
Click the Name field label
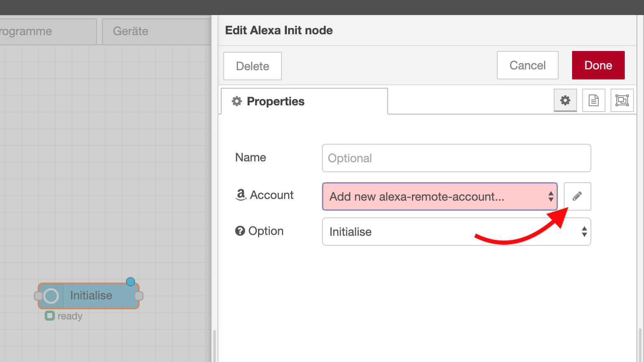coord(250,158)
